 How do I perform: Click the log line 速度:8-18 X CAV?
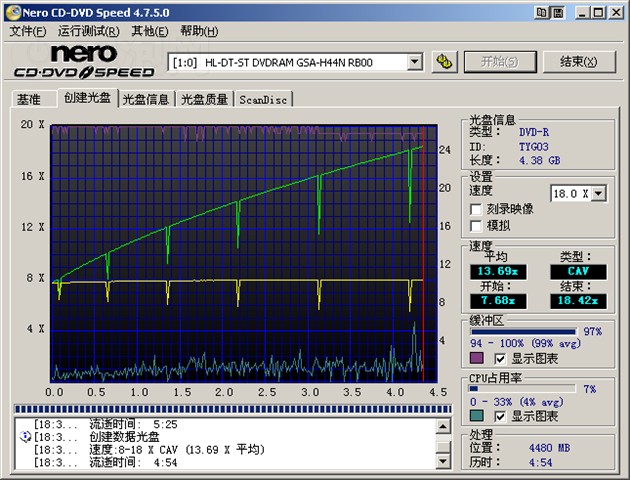click(177, 450)
